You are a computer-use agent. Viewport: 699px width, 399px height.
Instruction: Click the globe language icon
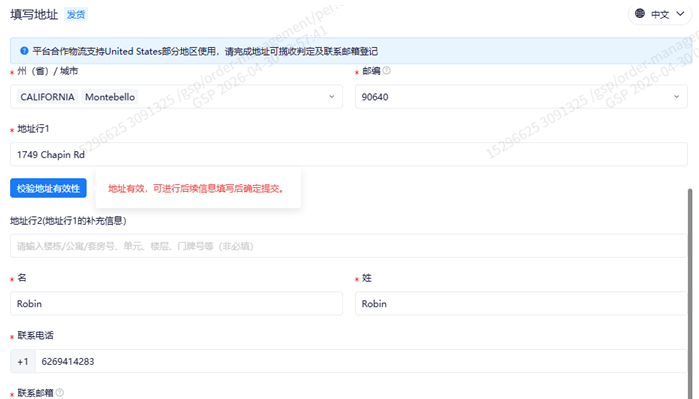click(x=640, y=13)
